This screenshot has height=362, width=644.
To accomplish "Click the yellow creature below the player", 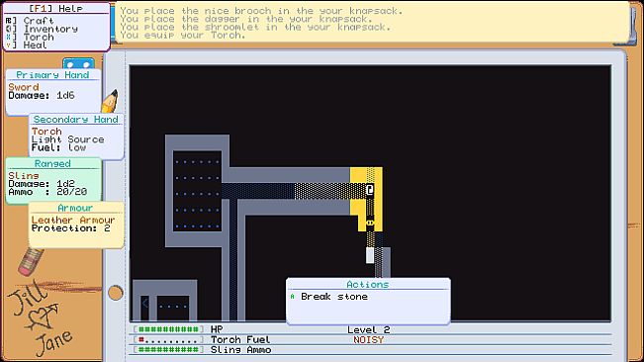I will [370, 223].
